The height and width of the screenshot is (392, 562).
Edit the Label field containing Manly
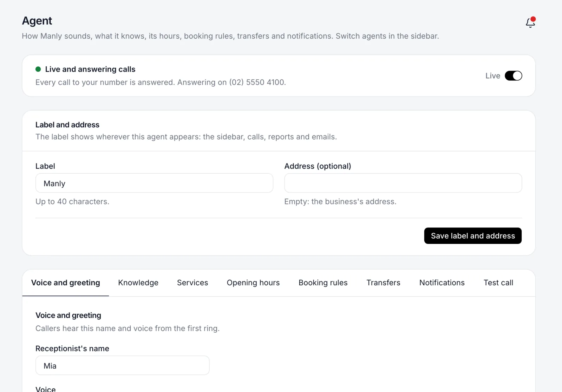pos(154,183)
